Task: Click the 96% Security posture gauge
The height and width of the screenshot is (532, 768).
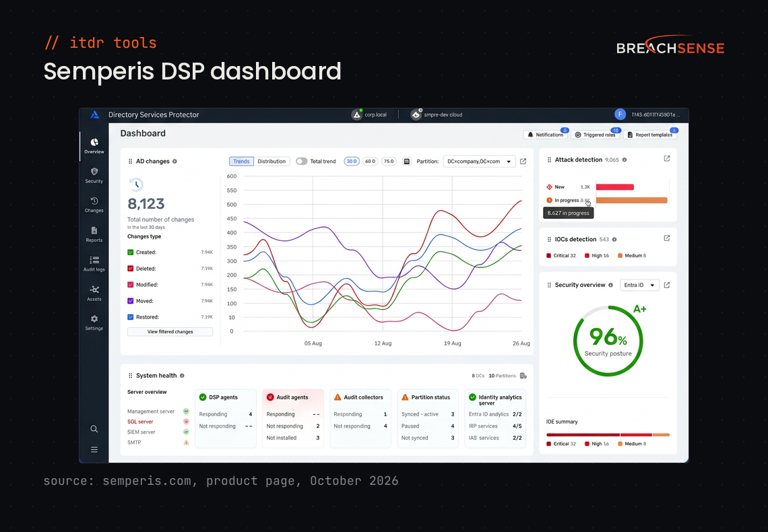Action: (x=608, y=341)
